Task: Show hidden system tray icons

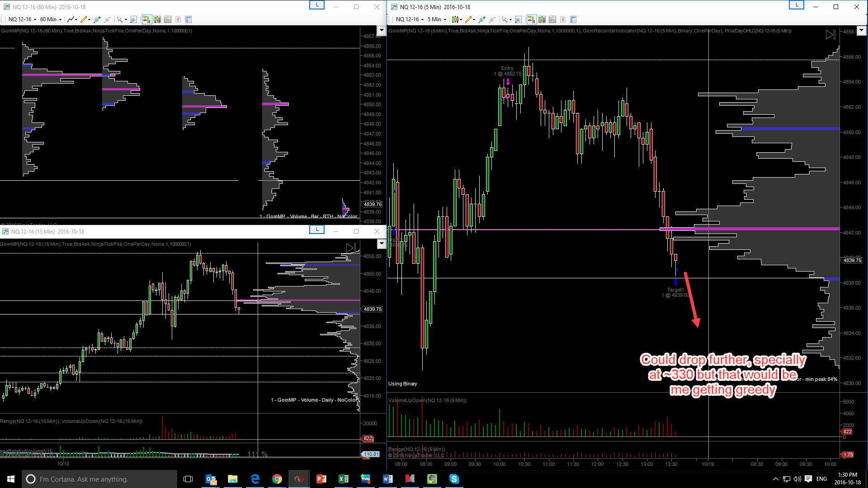Action: tap(776, 479)
